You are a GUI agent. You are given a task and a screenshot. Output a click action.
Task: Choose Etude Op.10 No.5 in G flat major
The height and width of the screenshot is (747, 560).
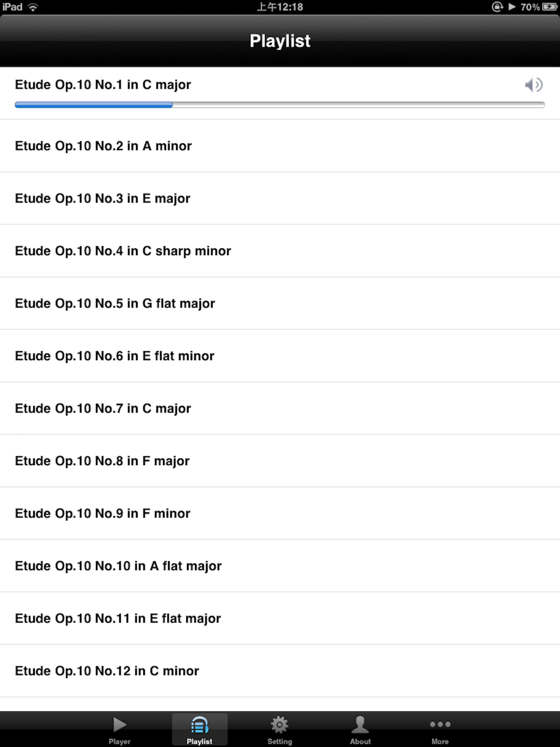click(x=115, y=304)
